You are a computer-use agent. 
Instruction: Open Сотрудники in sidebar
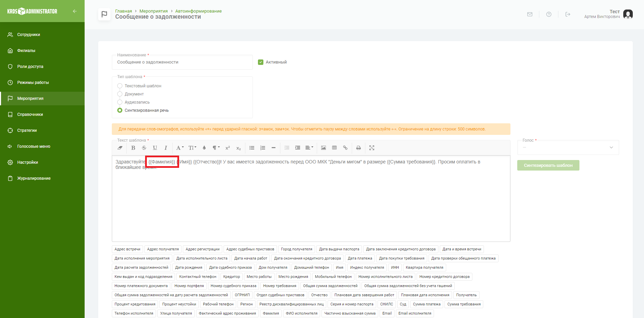[42, 35]
